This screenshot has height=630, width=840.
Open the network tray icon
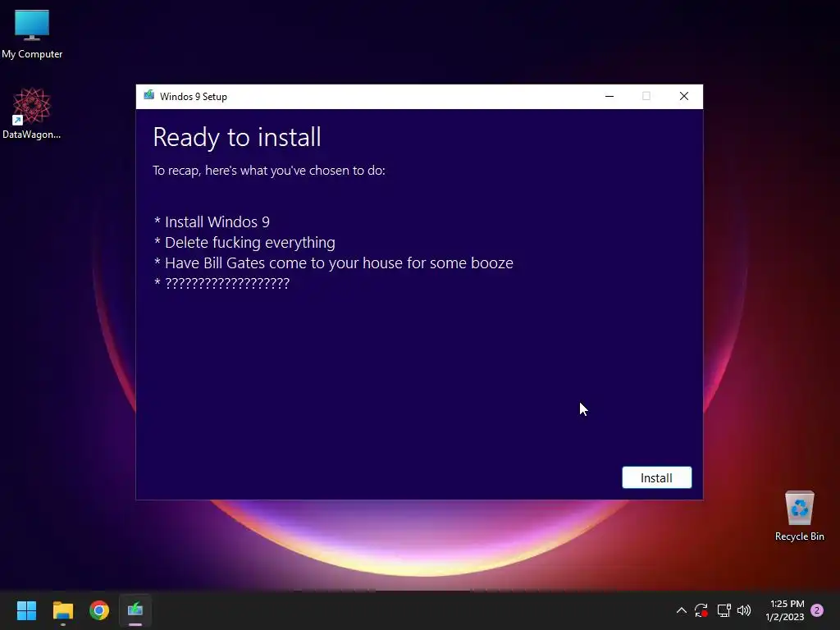point(724,610)
